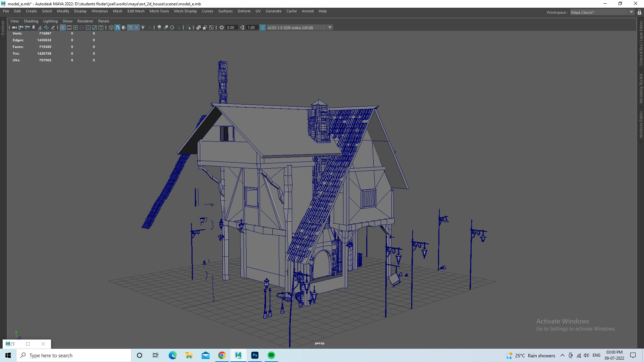Image resolution: width=644 pixels, height=362 pixels.
Task: Expand the Outliner panel from the left edge
Action: (x=2, y=28)
